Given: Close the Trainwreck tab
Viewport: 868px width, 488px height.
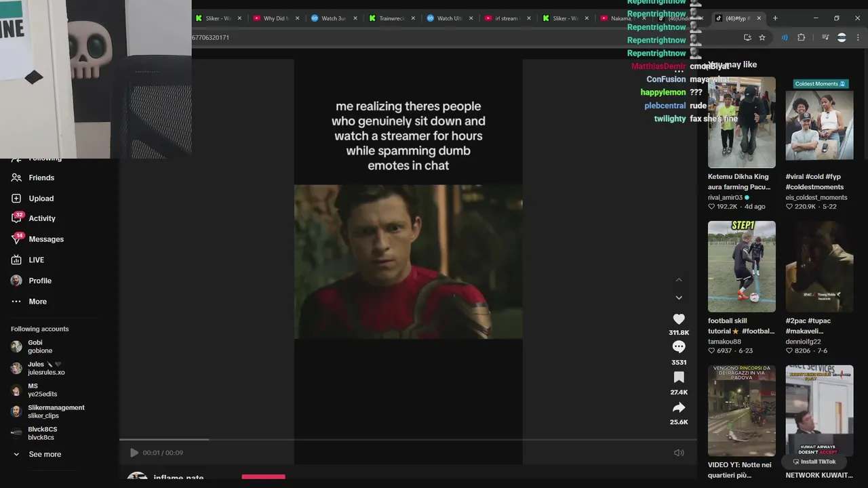Looking at the screenshot, I should (413, 18).
